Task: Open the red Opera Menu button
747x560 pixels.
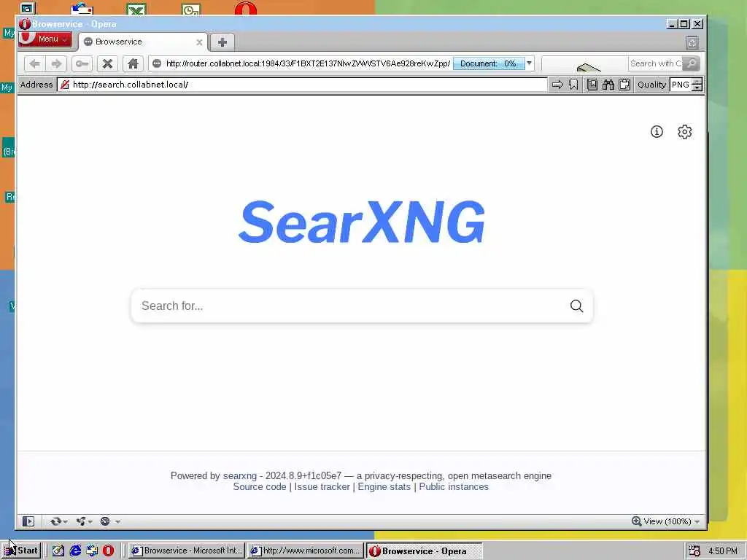Action: coord(45,39)
